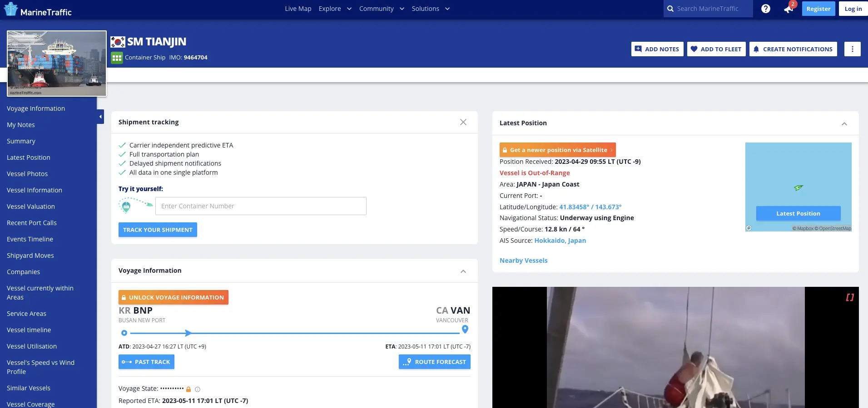Click ADD TO FLEET button
This screenshot has width=868, height=408.
point(716,49)
